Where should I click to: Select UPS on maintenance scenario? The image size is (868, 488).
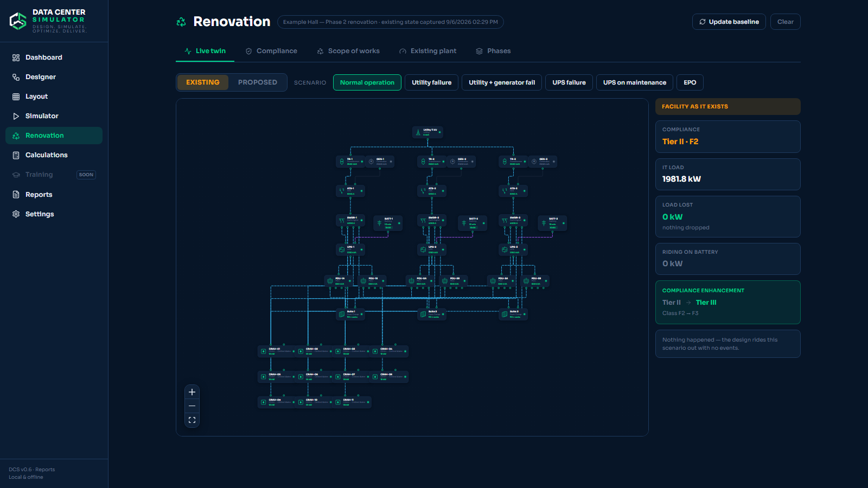635,82
